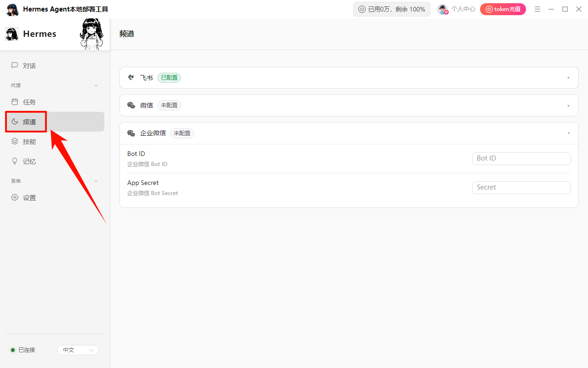Click the 飞书 logo icon

[x=131, y=78]
